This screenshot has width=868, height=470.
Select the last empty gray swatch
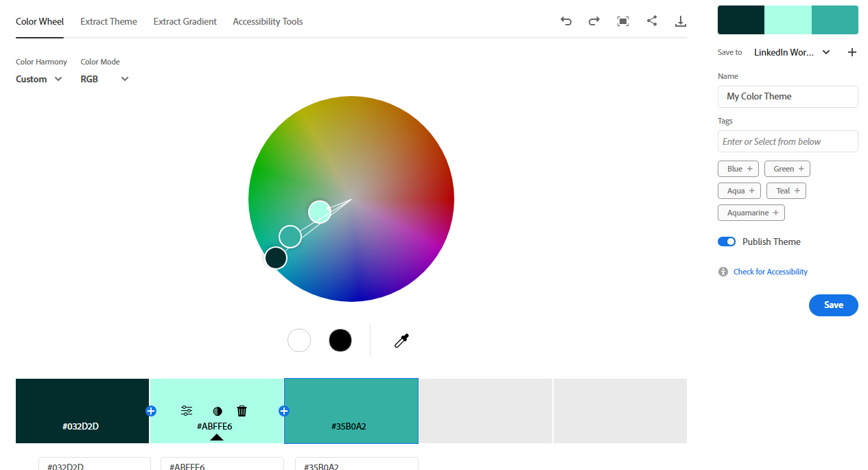point(620,410)
